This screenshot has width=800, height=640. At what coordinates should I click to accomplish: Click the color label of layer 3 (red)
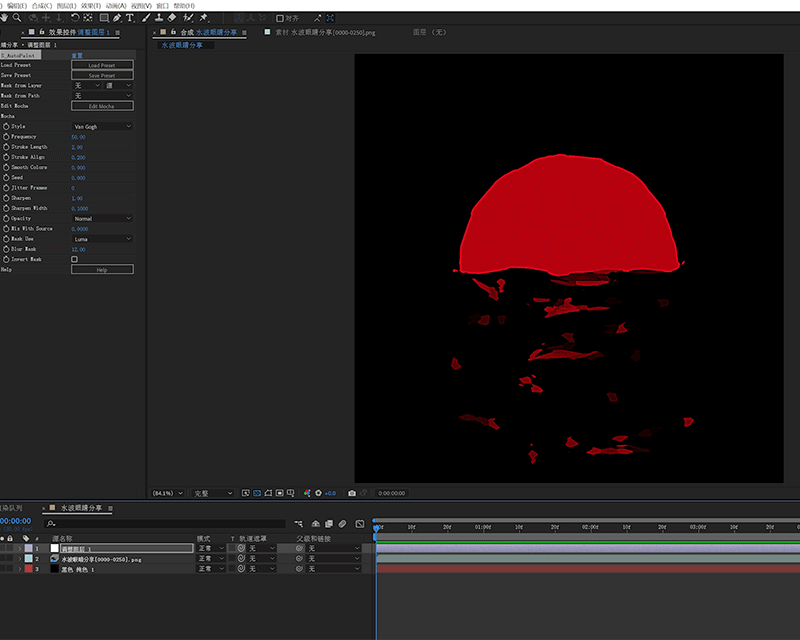pos(29,569)
